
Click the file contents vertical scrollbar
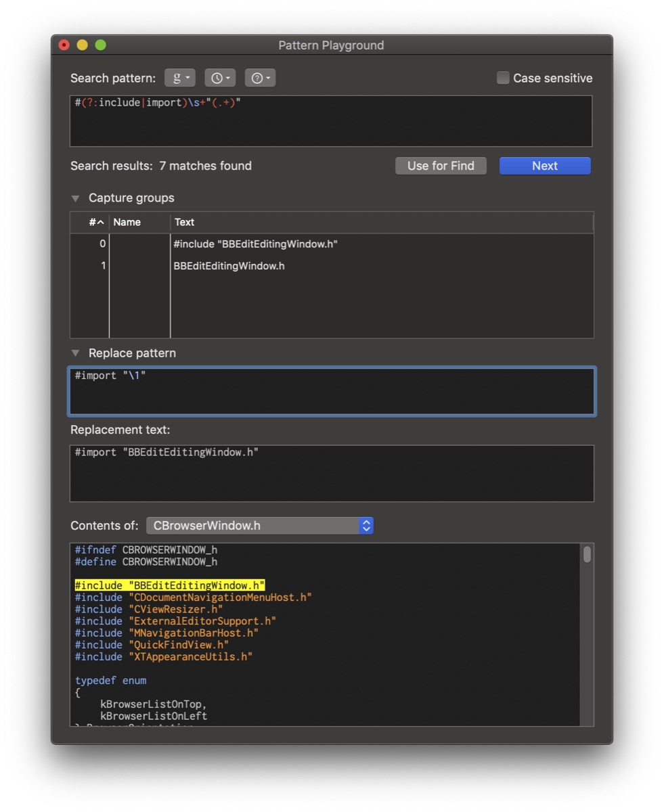pyautogui.click(x=587, y=636)
